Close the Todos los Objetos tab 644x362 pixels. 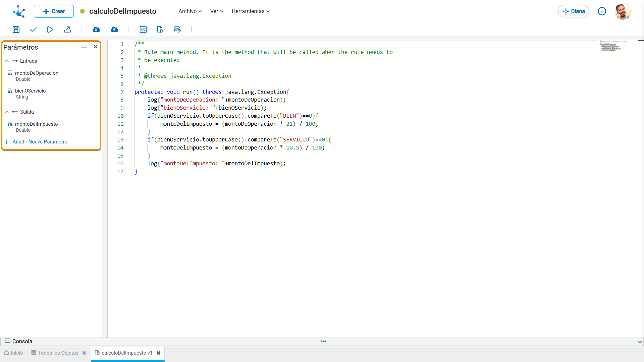[x=84, y=353]
